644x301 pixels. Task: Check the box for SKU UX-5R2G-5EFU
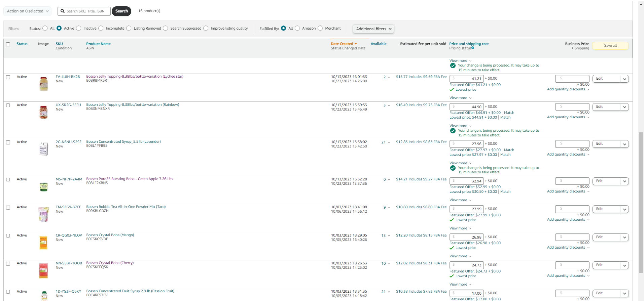pyautogui.click(x=8, y=105)
